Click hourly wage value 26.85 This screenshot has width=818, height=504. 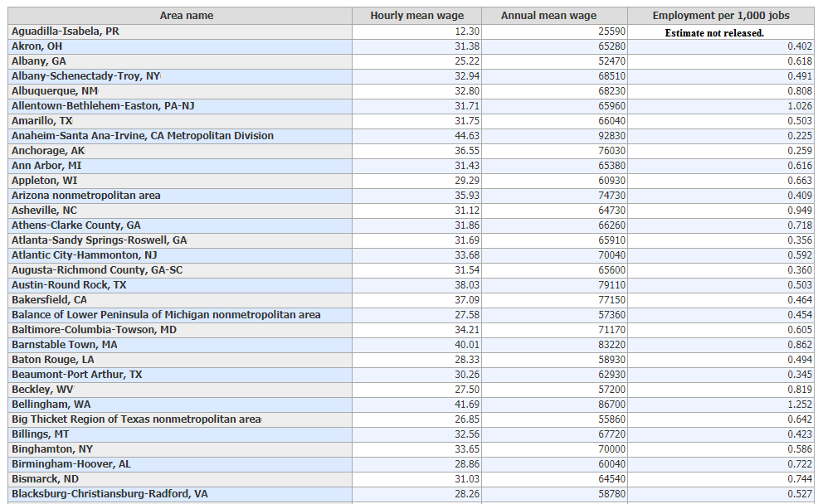click(467, 419)
